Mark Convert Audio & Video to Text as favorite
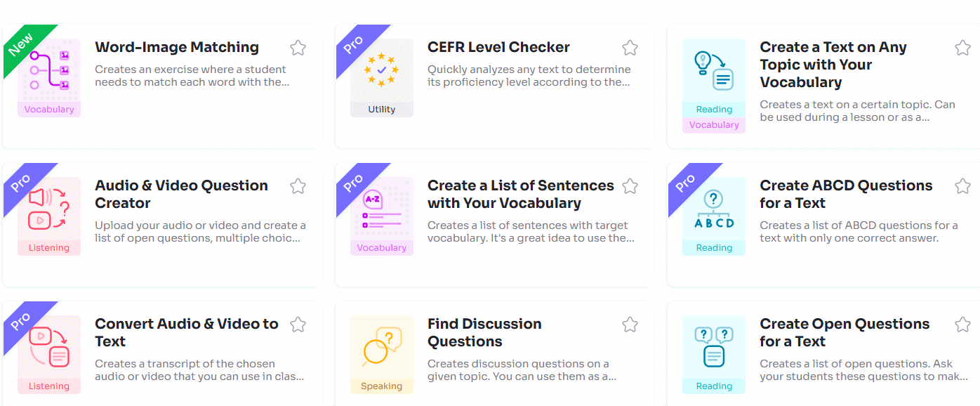980x406 pixels. click(298, 325)
